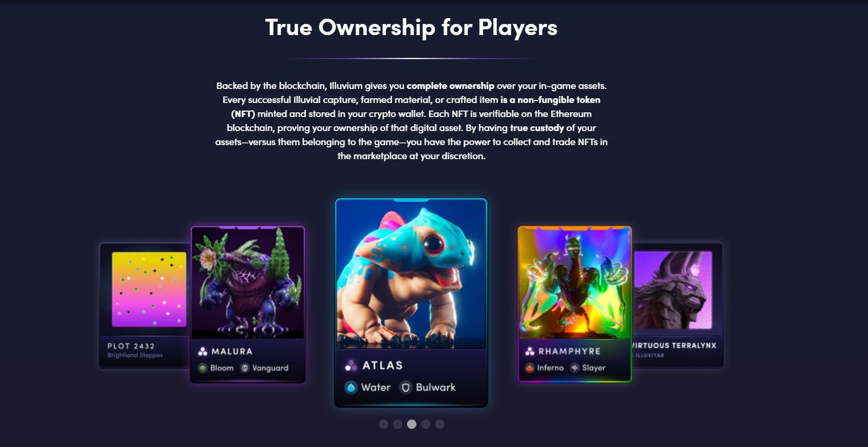The image size is (868, 447).
Task: Click the Water affinity droplet icon
Action: coord(351,387)
